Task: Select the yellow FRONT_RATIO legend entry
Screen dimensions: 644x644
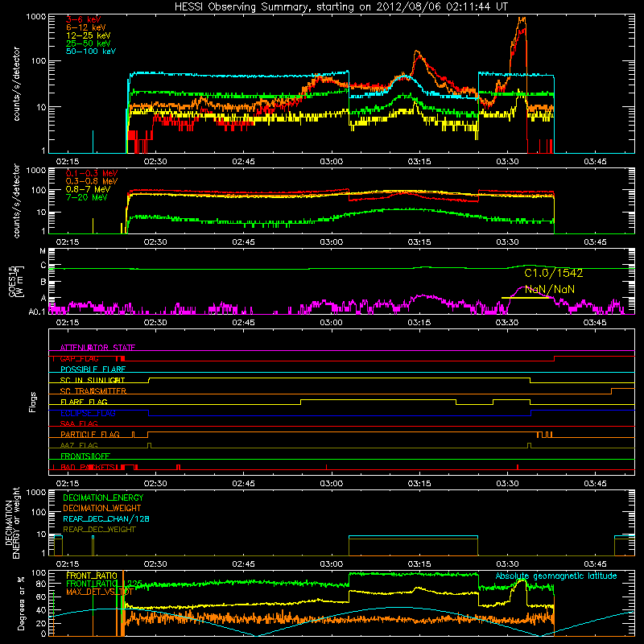Action: [92, 576]
